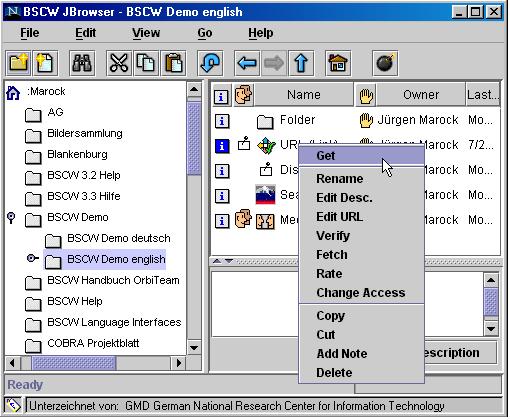
Task: Click the tree's scroll right arrow
Action: (178, 363)
